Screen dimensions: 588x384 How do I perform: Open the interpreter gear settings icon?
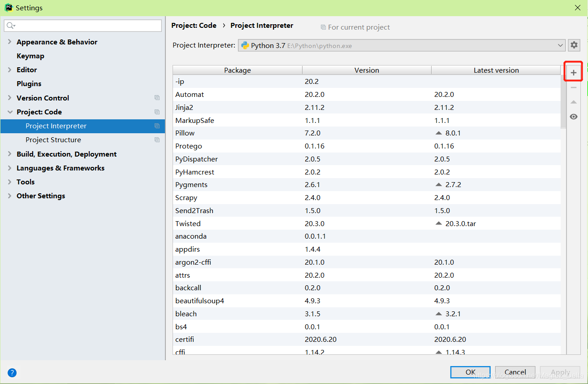574,45
